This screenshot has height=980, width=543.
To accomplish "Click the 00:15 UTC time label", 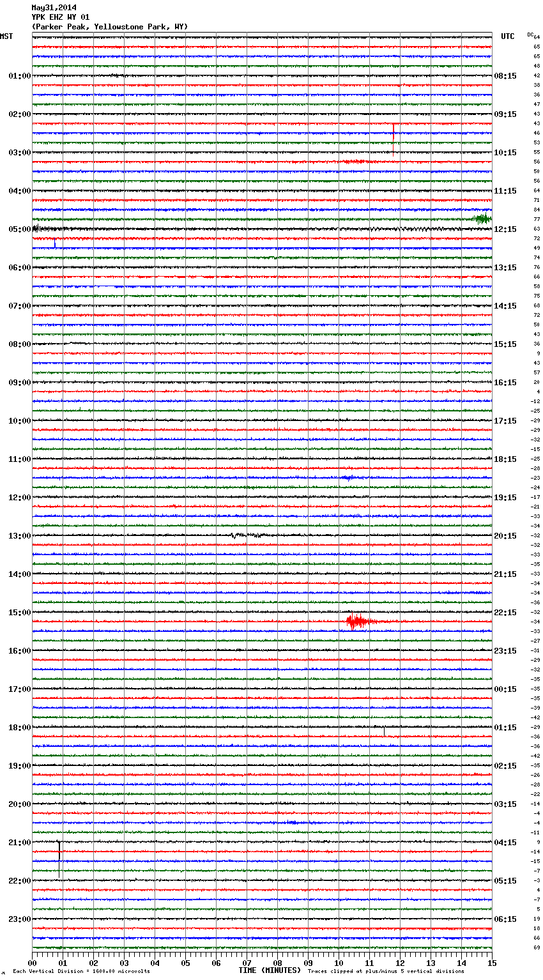I will (x=505, y=689).
